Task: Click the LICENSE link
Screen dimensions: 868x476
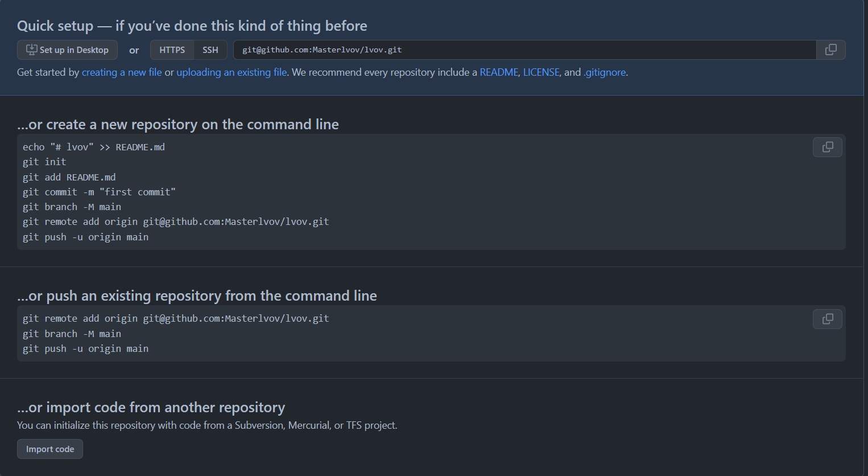Action: pos(541,72)
